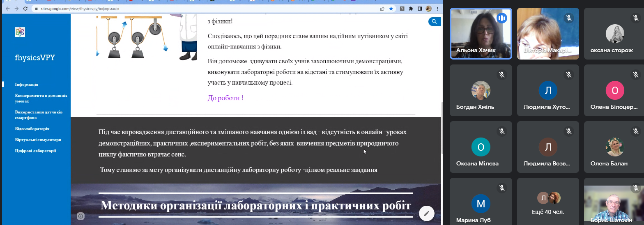Click the atom site logo
Screen dimensions: 644x225
20,32
